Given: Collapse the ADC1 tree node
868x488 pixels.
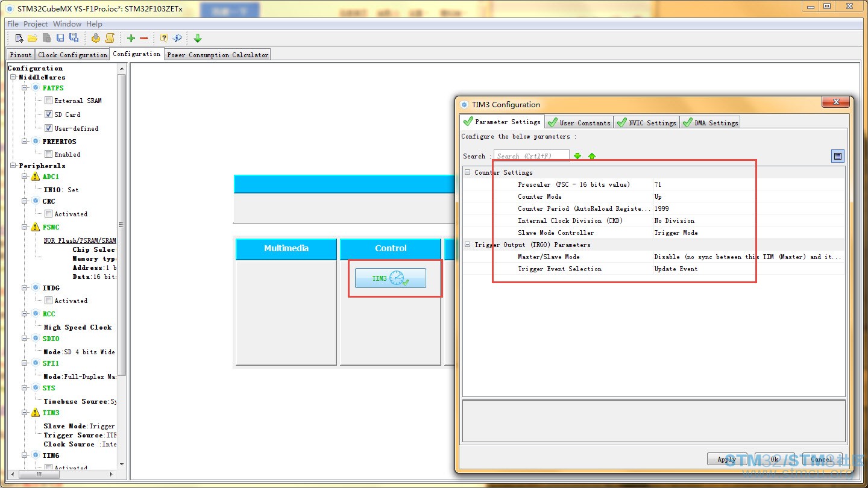Looking at the screenshot, I should (x=25, y=177).
